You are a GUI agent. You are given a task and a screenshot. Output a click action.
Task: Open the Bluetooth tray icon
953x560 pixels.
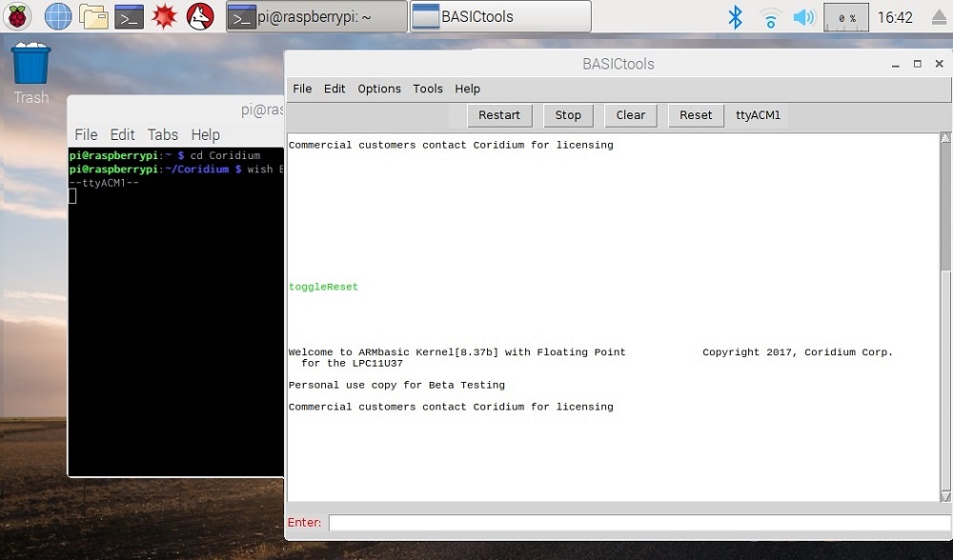coord(736,16)
